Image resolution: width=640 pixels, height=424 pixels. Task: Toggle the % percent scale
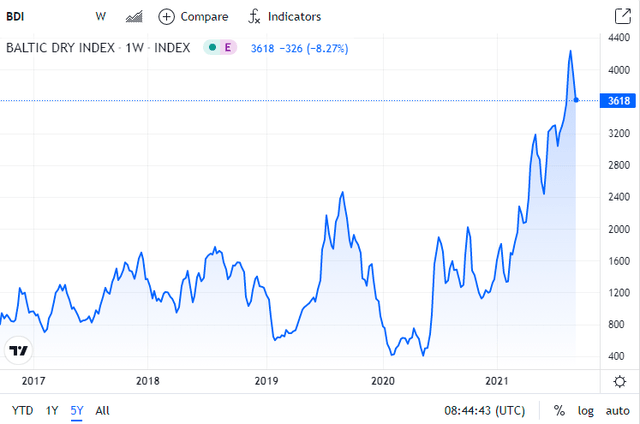[x=559, y=410]
